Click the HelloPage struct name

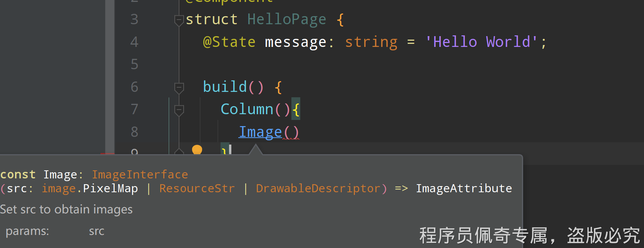pos(286,20)
